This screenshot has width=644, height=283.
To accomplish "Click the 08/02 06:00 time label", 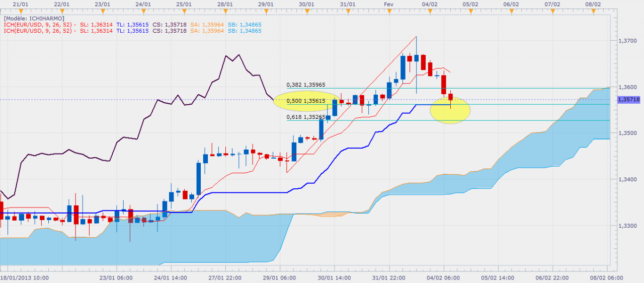I will click(x=608, y=277).
